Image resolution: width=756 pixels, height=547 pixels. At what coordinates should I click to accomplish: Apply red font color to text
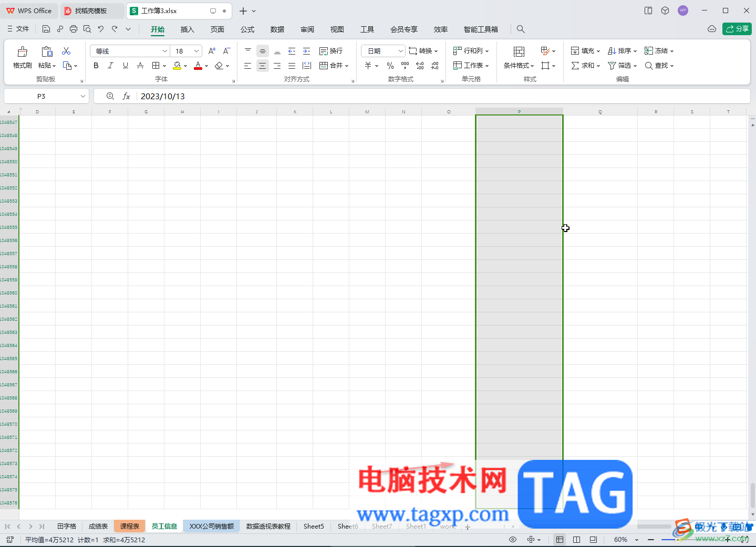pos(198,66)
